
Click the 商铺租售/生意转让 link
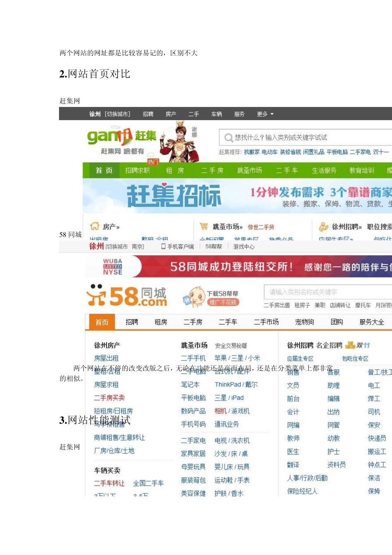point(119,437)
